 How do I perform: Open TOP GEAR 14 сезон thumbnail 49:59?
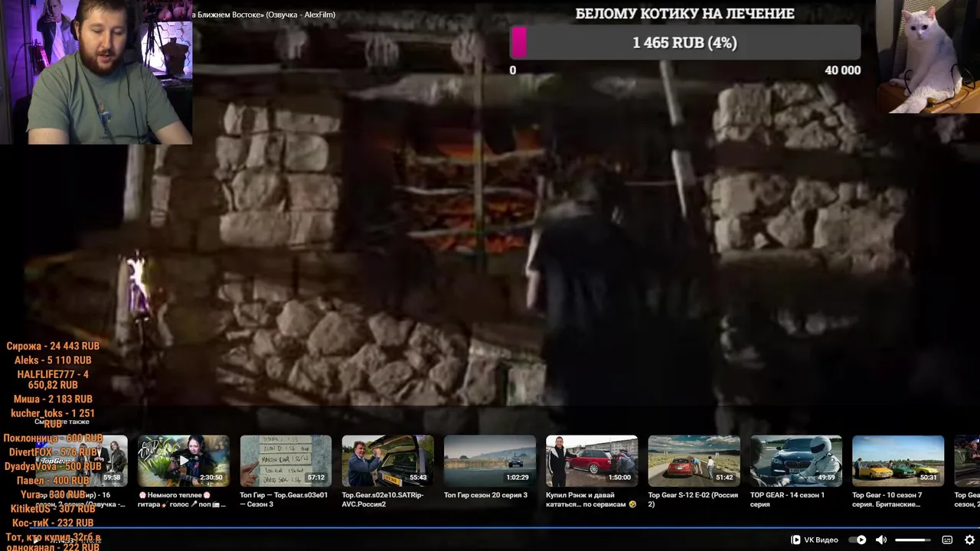(795, 461)
